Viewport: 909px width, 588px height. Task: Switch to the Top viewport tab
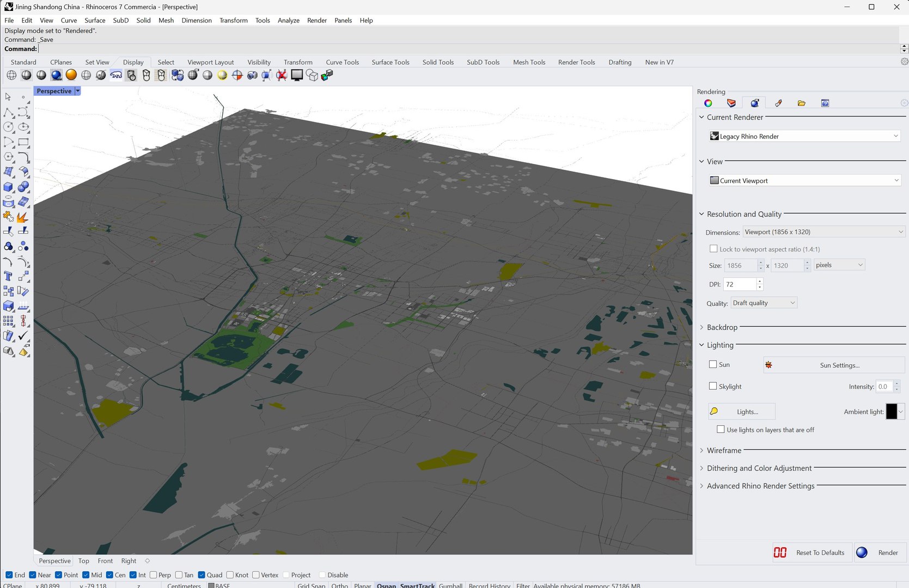(x=83, y=561)
